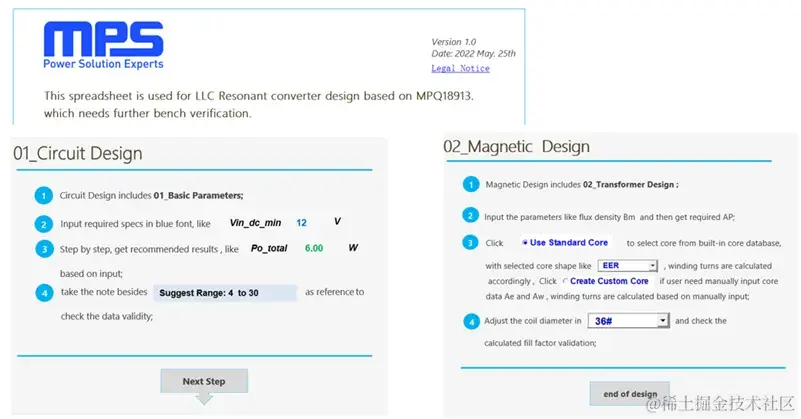Click the Next Step button
The width and height of the screenshot is (801, 419).
[204, 381]
